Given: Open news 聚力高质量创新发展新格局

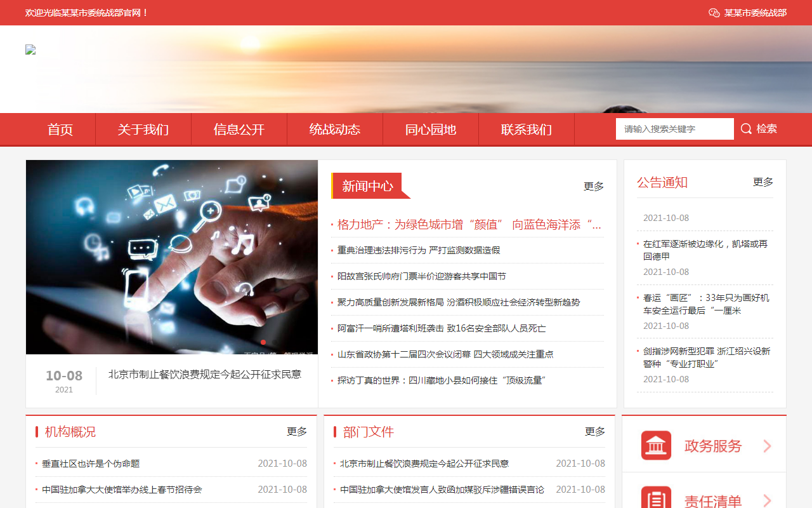Looking at the screenshot, I should 459,302.
